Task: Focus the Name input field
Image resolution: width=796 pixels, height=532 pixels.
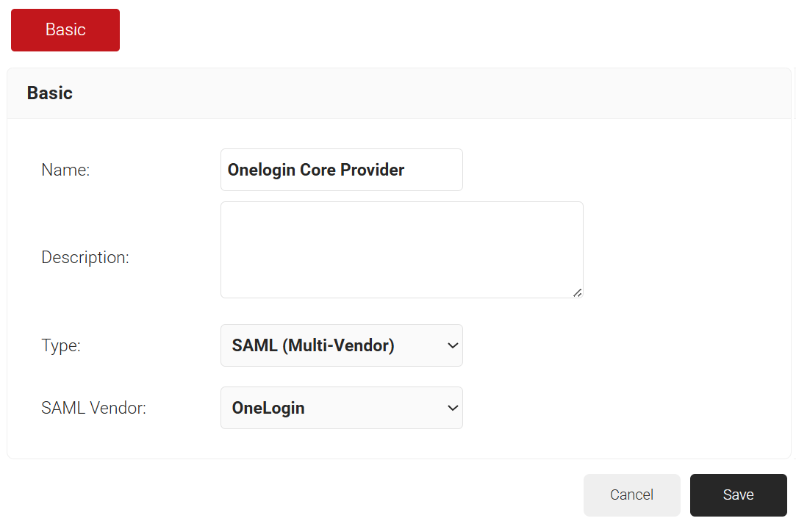Action: point(341,170)
